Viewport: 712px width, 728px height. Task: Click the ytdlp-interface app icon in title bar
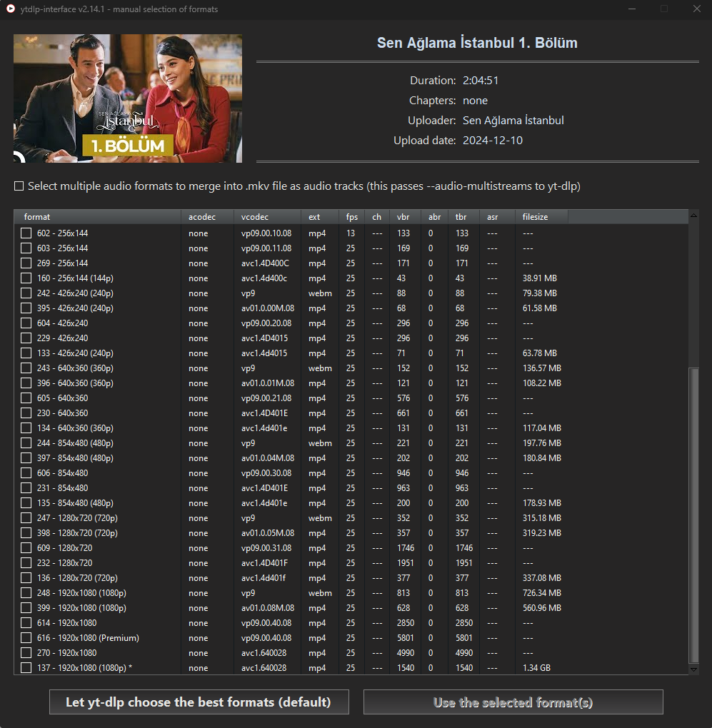(x=10, y=9)
